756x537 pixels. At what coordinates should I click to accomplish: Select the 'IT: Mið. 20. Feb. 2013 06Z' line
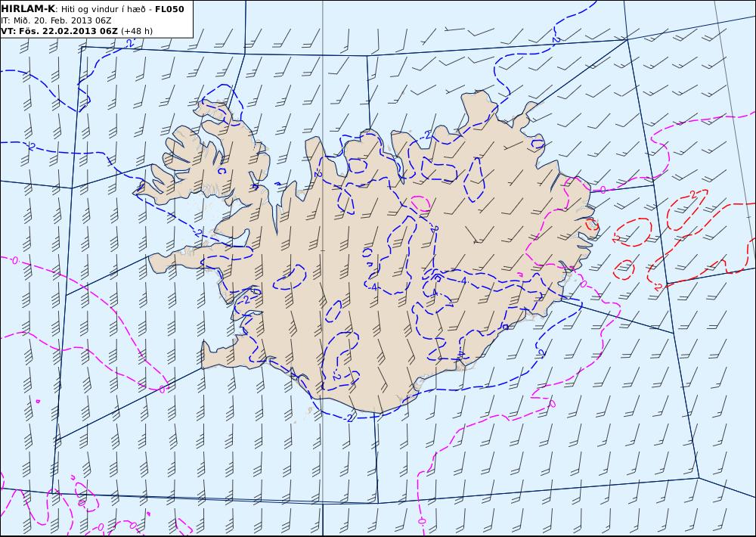click(x=56, y=20)
